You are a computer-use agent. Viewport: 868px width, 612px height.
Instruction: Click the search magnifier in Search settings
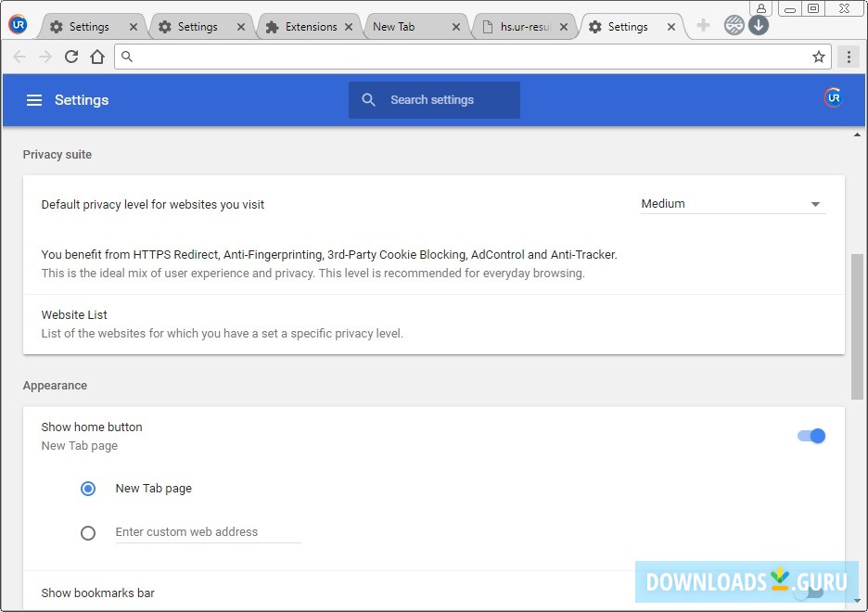(x=368, y=99)
